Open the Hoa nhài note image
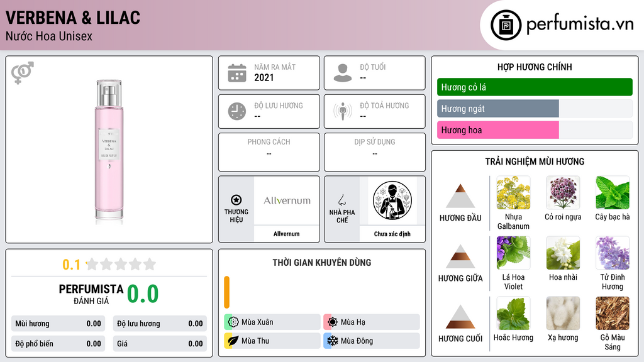 tap(563, 253)
